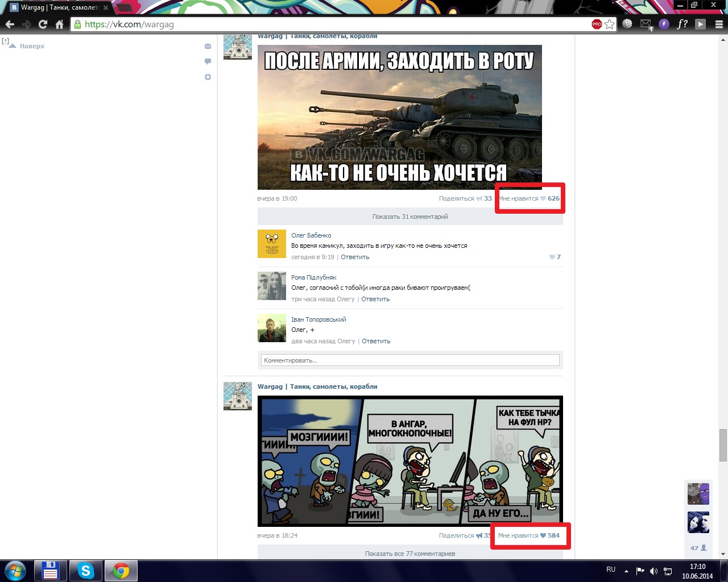728x582 pixels.
Task: Reply to Іван Топоровський's comment
Action: pyautogui.click(x=376, y=341)
